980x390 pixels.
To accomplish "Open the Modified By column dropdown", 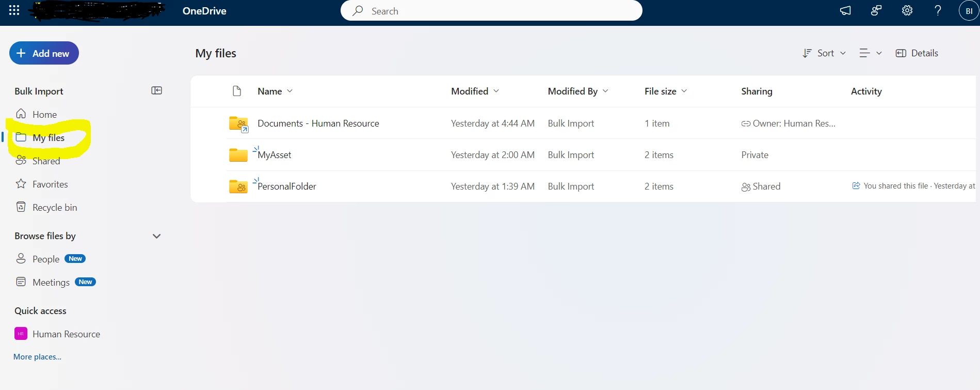I will [579, 91].
